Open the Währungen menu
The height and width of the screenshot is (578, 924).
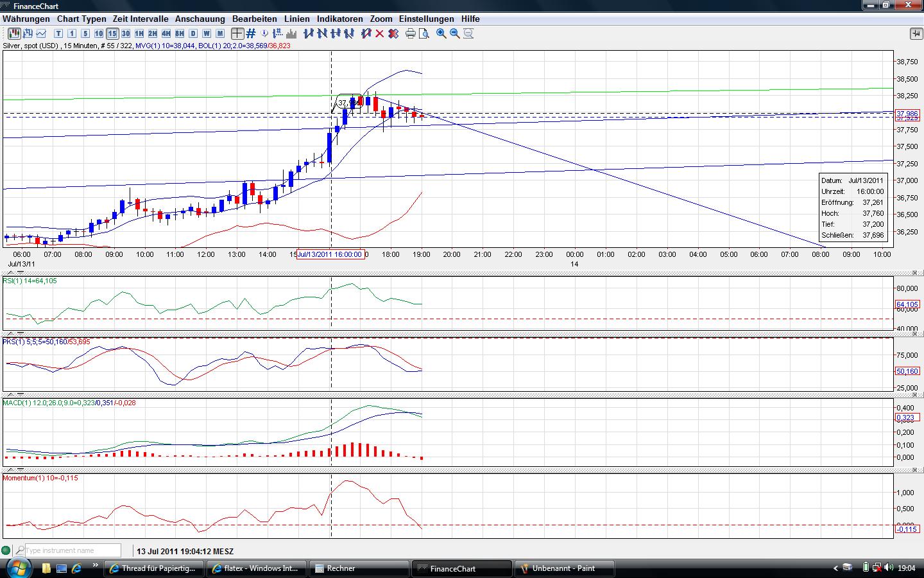[26, 19]
